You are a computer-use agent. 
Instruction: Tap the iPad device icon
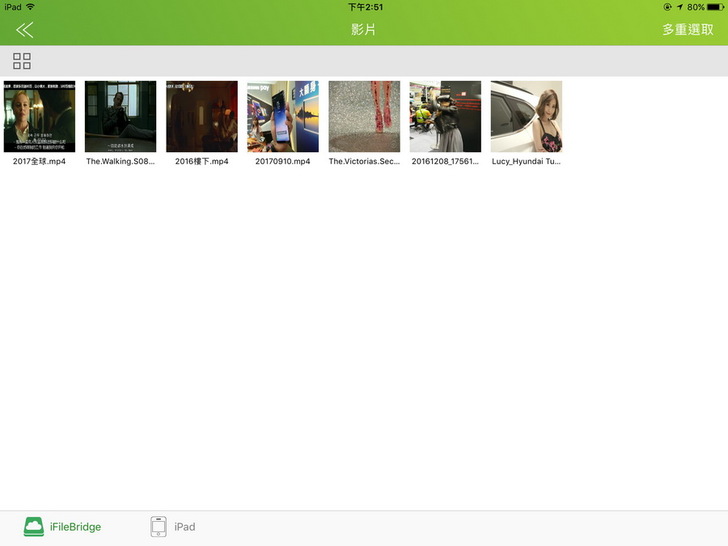(158, 527)
